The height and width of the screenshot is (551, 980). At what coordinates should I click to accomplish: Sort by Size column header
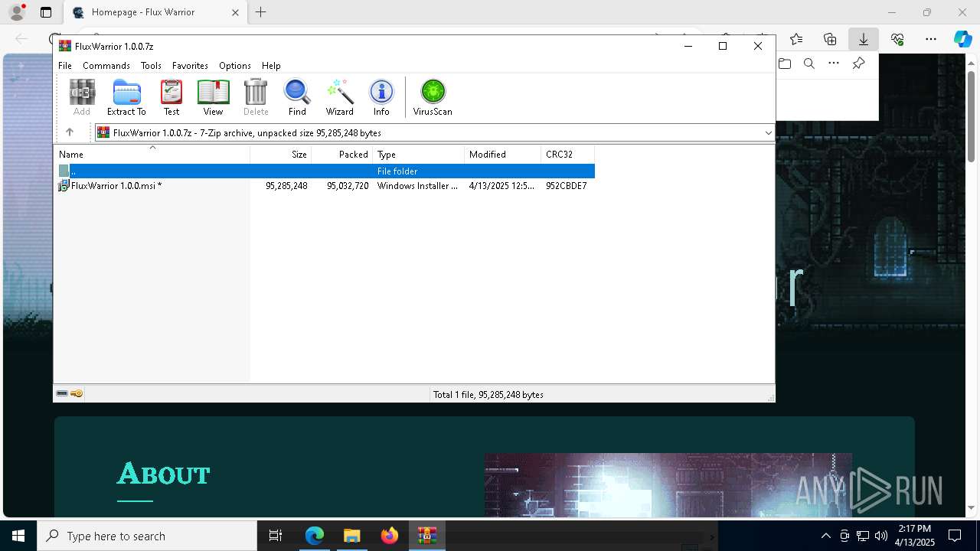tap(281, 154)
